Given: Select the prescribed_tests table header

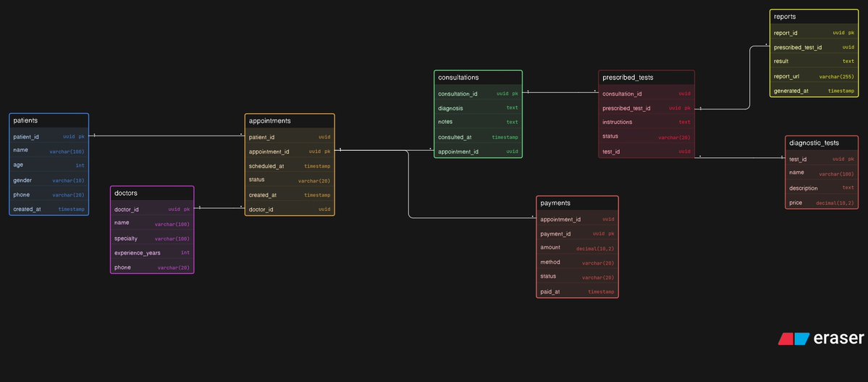Looking at the screenshot, I should pyautogui.click(x=646, y=78).
